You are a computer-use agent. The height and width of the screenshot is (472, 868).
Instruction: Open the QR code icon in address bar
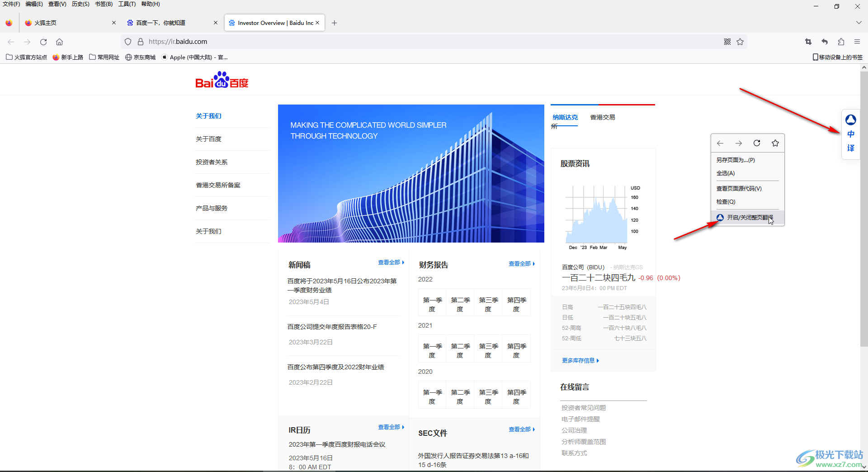(x=727, y=42)
